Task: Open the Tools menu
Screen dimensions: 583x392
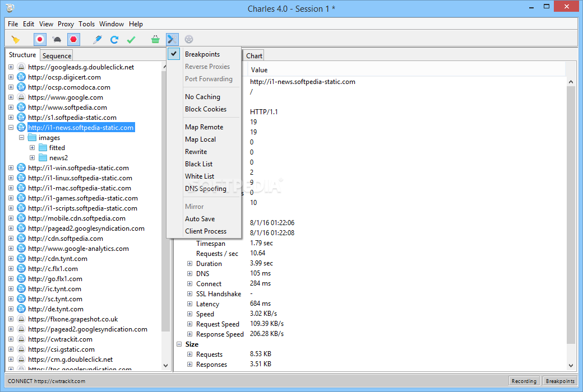Action: (86, 24)
